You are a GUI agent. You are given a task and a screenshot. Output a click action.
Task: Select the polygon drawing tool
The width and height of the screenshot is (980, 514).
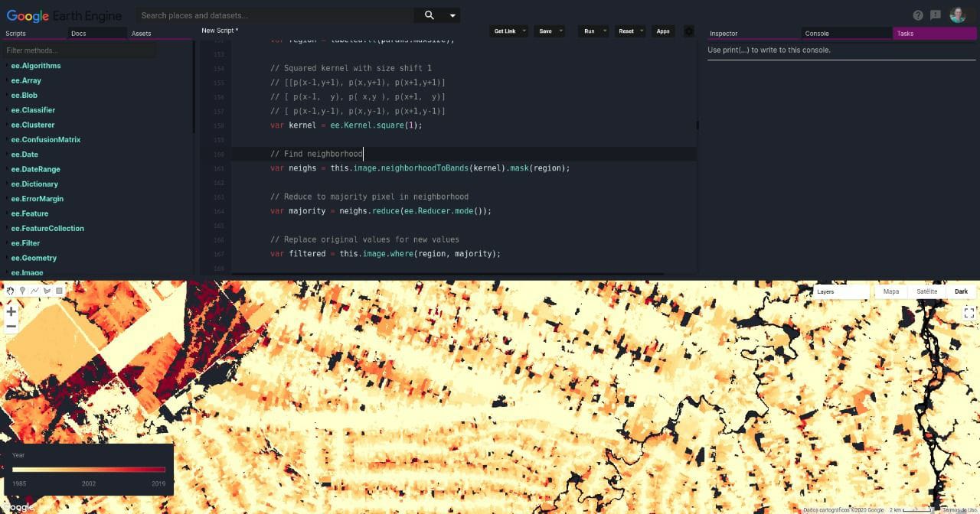(x=47, y=291)
